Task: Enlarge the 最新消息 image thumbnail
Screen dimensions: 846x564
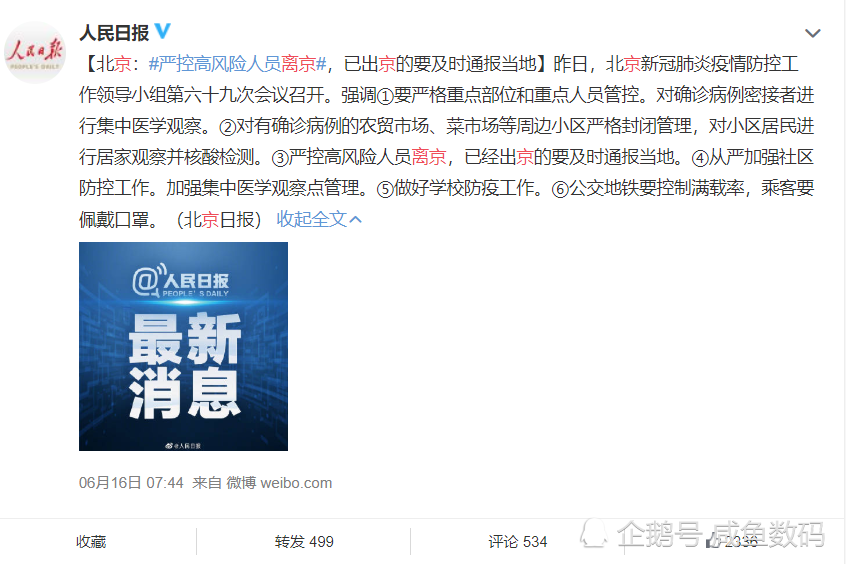Action: (183, 346)
